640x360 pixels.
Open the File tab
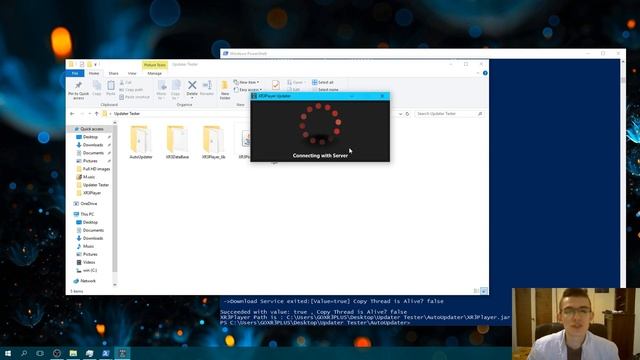(75, 73)
